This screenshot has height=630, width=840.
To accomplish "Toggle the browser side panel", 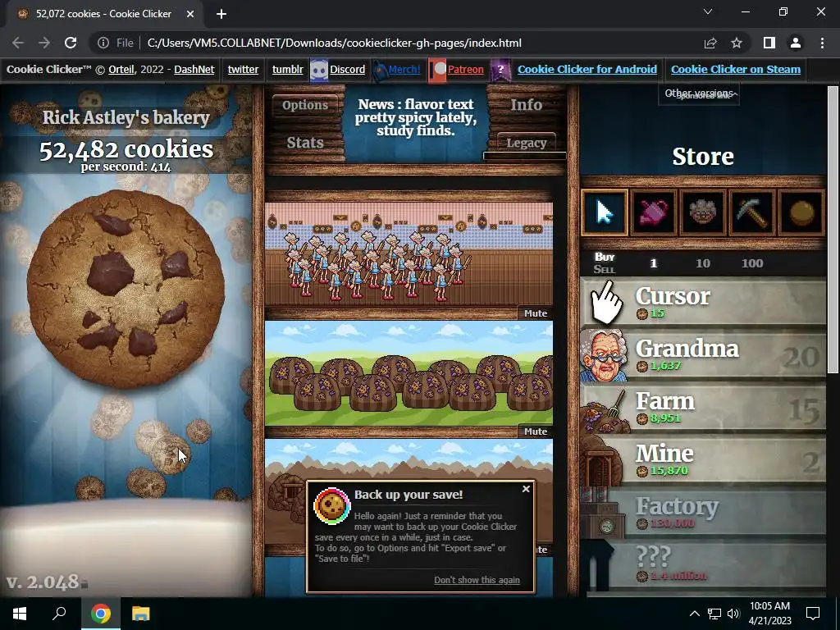I will [x=769, y=43].
